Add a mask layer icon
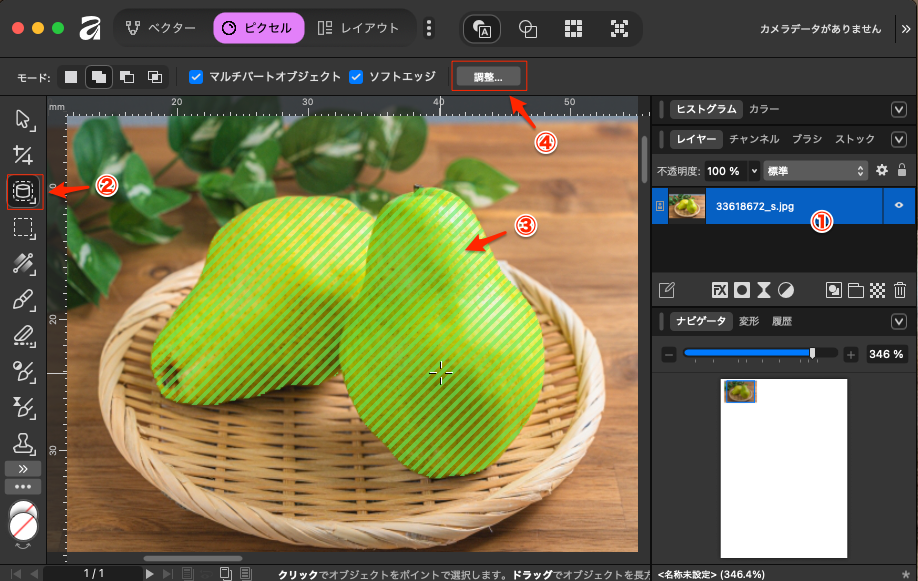 point(742,291)
